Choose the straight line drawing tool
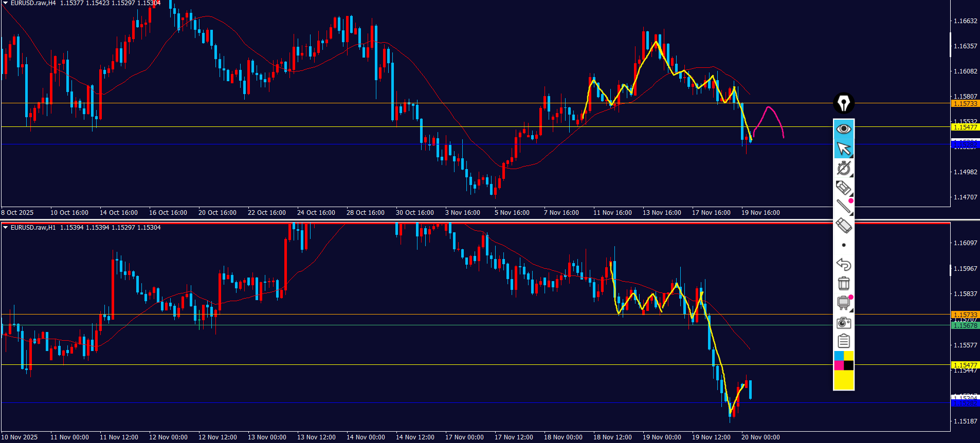980x443 pixels. pyautogui.click(x=843, y=207)
